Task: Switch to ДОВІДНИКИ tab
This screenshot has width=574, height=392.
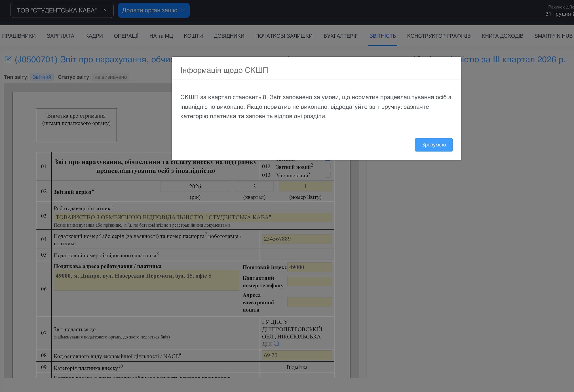Action: pos(229,36)
